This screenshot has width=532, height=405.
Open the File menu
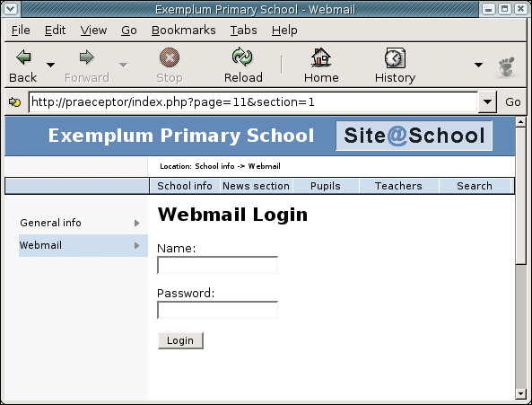21,31
